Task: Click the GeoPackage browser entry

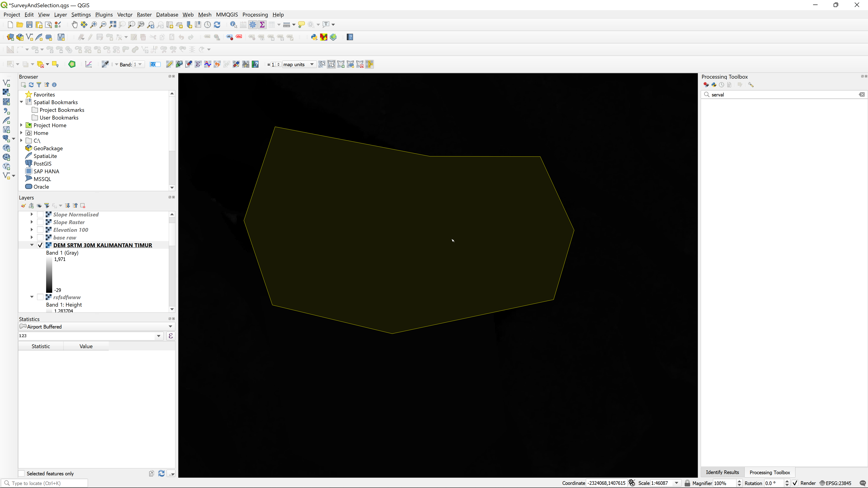Action: point(48,148)
